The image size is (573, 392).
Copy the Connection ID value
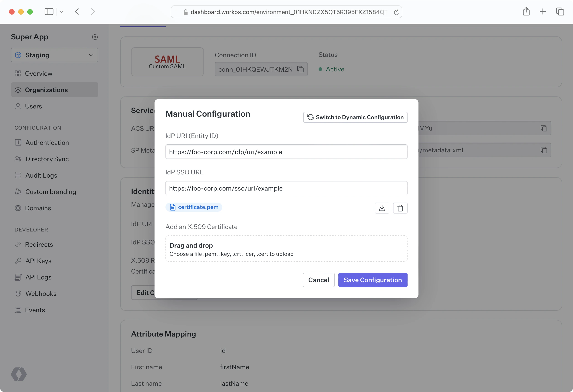pos(300,69)
